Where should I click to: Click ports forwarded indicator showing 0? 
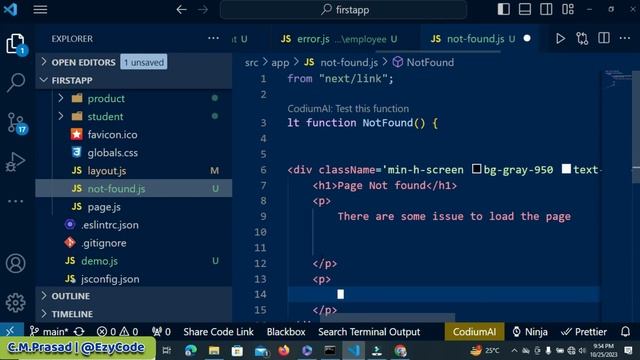click(x=161, y=331)
